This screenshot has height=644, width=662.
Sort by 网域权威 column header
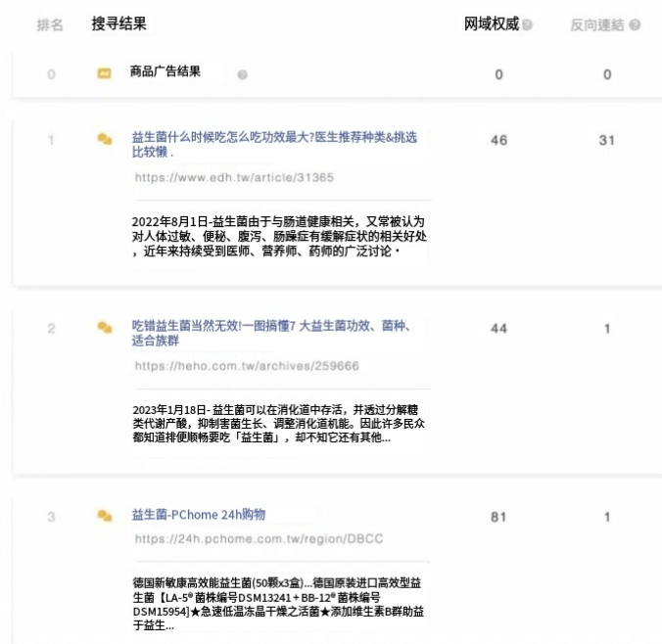[492, 24]
